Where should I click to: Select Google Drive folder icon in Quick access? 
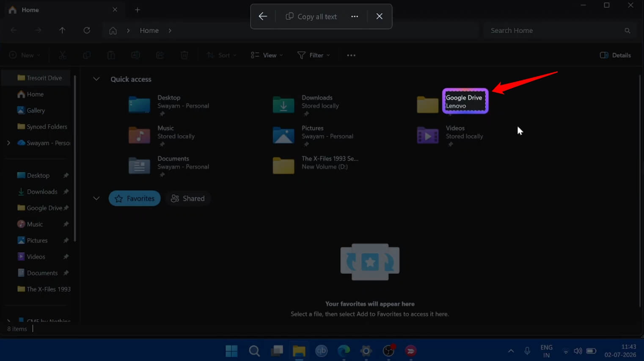pos(427,105)
